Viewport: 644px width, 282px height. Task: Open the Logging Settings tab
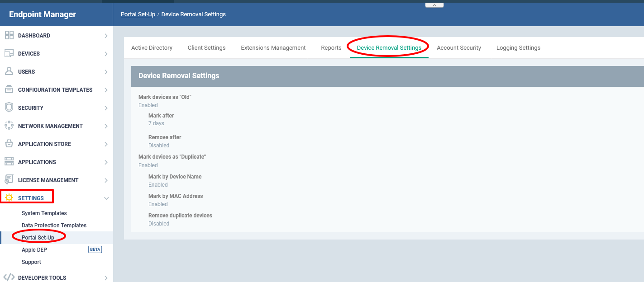[518, 48]
